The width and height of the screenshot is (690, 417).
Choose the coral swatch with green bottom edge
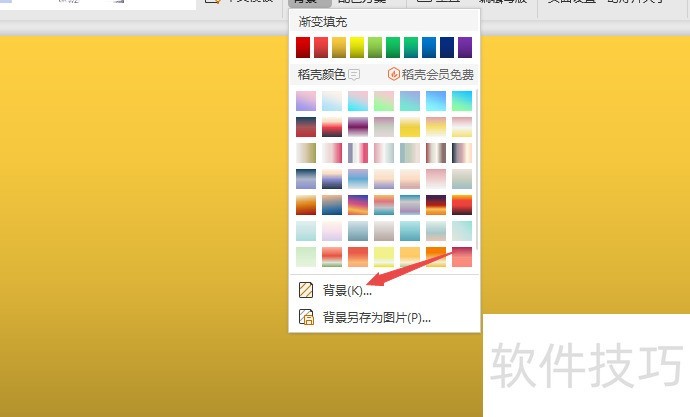[x=332, y=256]
